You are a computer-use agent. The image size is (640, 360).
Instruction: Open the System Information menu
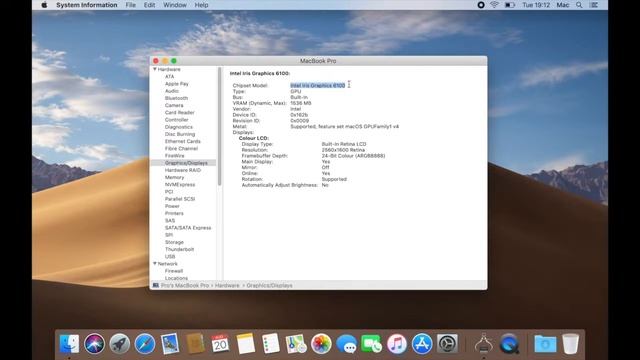[87, 5]
